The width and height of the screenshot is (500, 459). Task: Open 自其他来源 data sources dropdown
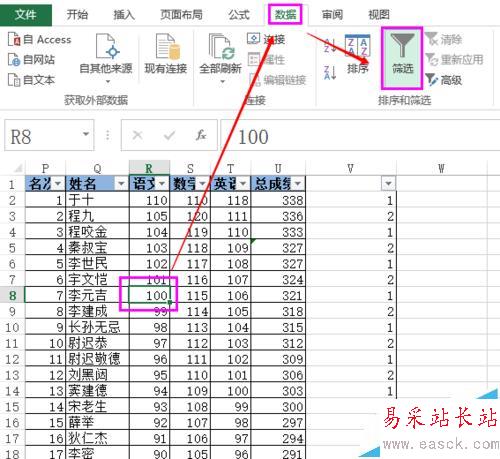[106, 59]
